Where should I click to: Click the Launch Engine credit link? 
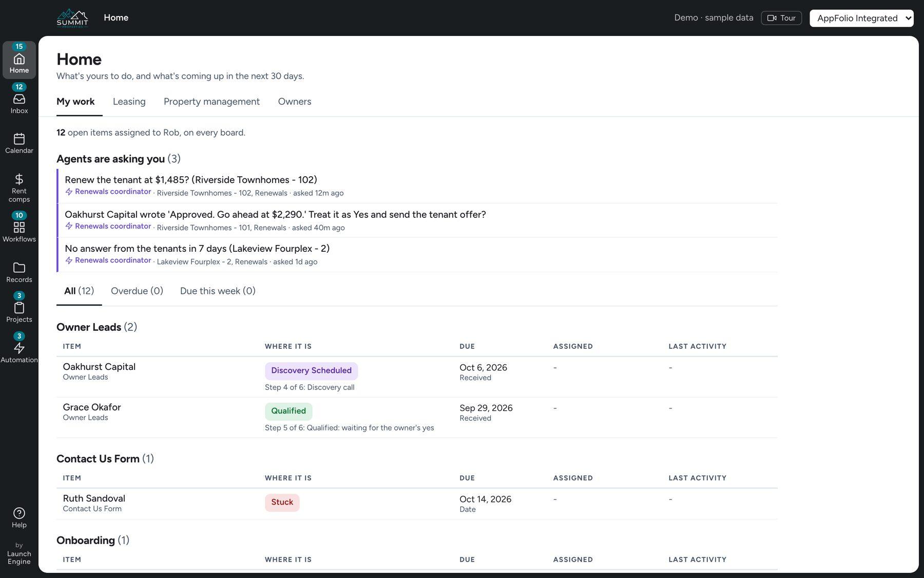point(19,557)
